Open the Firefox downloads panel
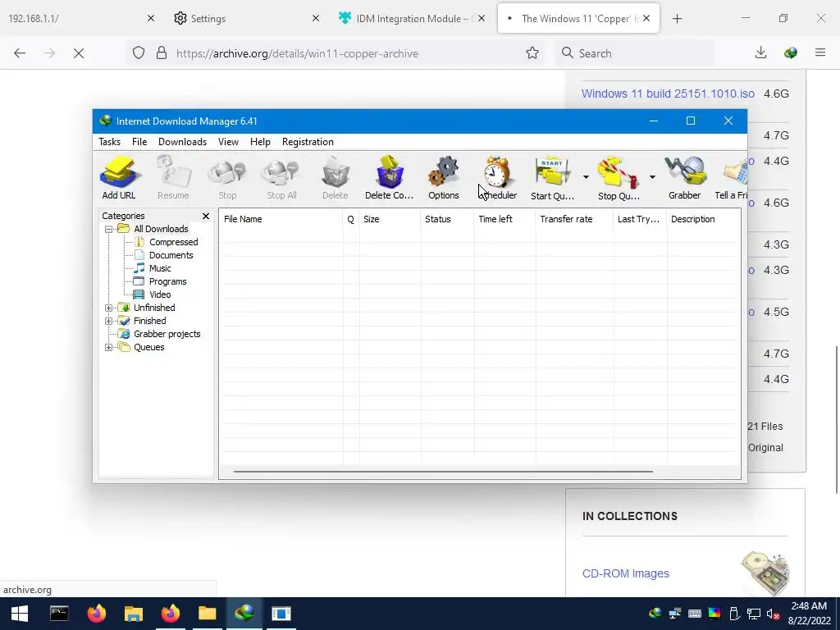This screenshot has height=630, width=840. coord(760,53)
